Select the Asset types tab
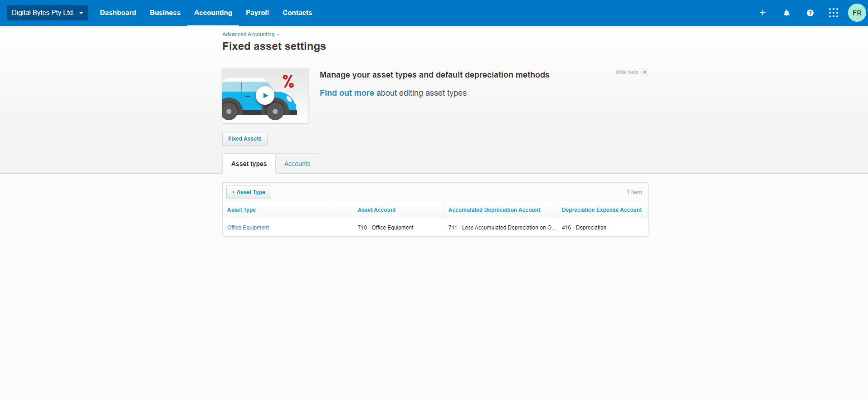Image resolution: width=868 pixels, height=400 pixels. coord(249,164)
